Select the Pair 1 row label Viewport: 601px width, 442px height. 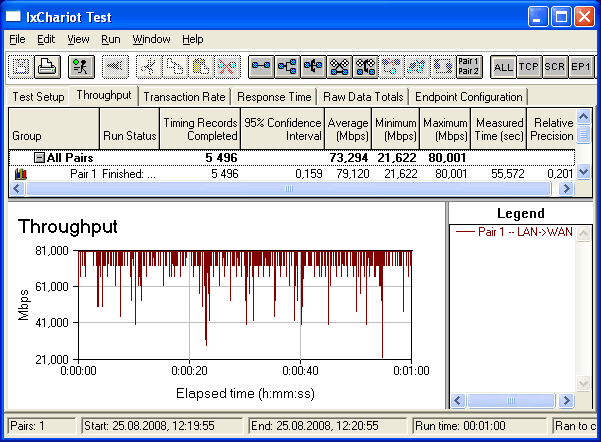pos(83,174)
